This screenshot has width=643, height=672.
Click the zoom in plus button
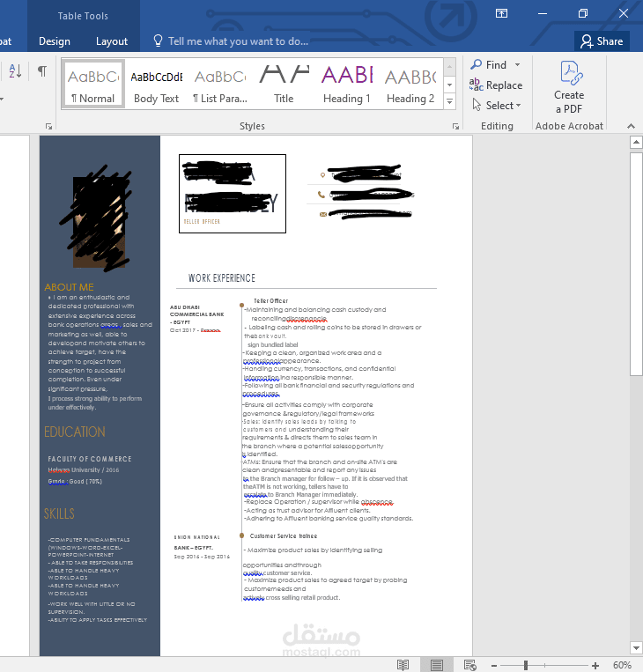595,665
